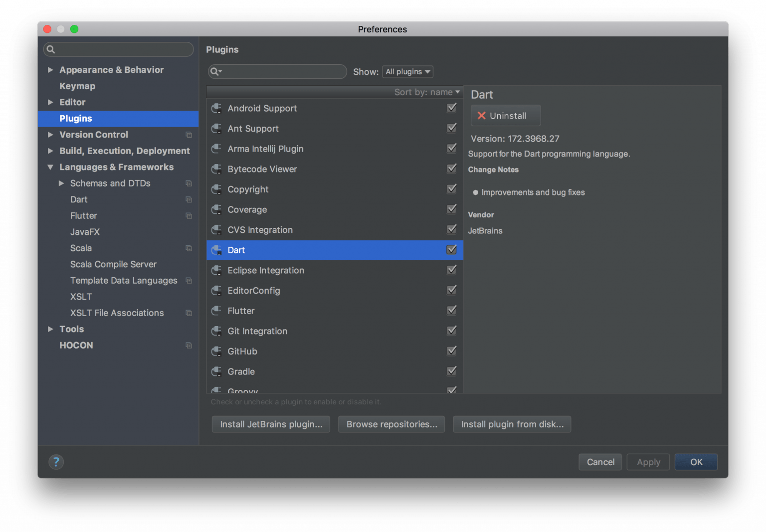
Task: Click the Browse repositories button
Action: click(x=391, y=424)
